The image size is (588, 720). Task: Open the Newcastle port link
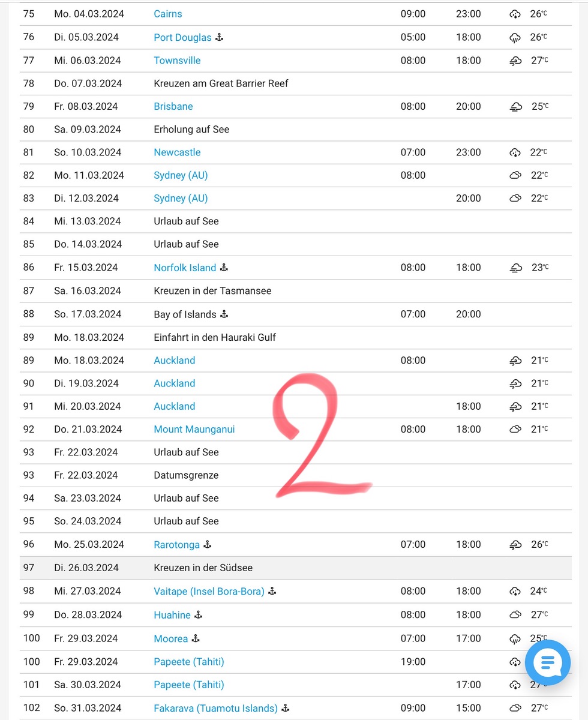click(177, 152)
